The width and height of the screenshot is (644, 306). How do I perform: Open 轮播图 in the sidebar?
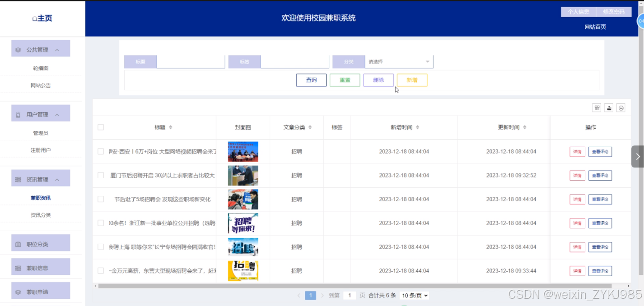coord(41,68)
